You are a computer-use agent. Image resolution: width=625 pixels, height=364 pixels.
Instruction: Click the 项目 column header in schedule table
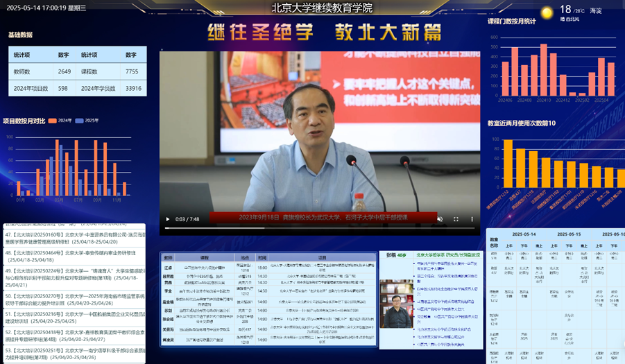click(x=322, y=258)
